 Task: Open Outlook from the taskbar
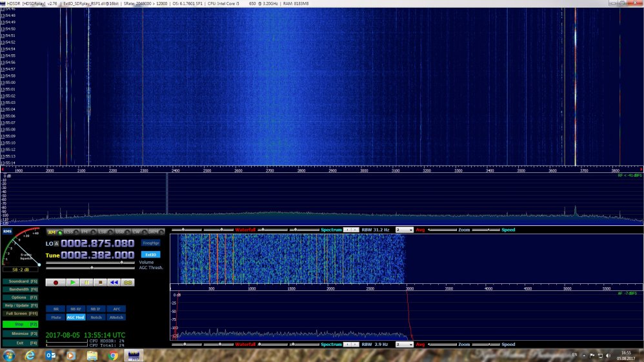[50, 356]
